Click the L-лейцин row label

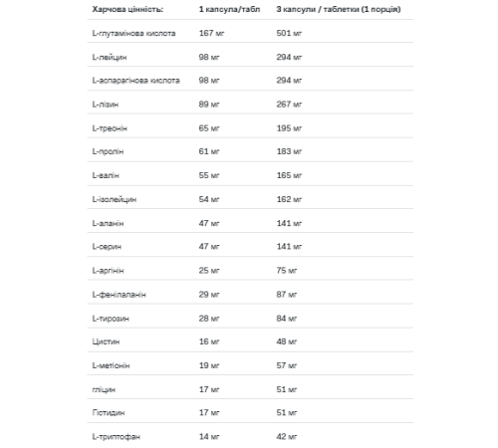tap(110, 57)
